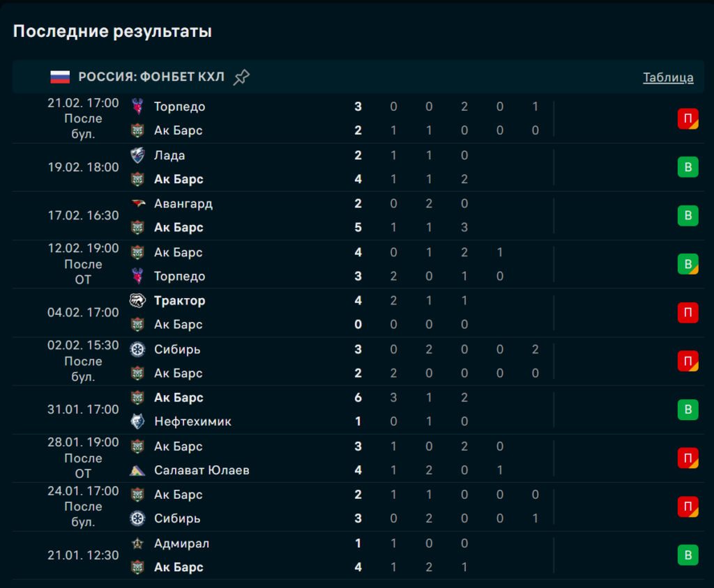Click the Россия: Фонбет КХЛ league title
Image resolution: width=714 pixels, height=588 pixels.
151,77
